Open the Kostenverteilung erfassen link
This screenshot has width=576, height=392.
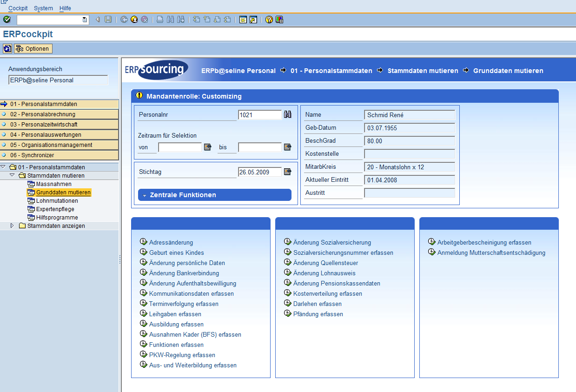tap(328, 293)
